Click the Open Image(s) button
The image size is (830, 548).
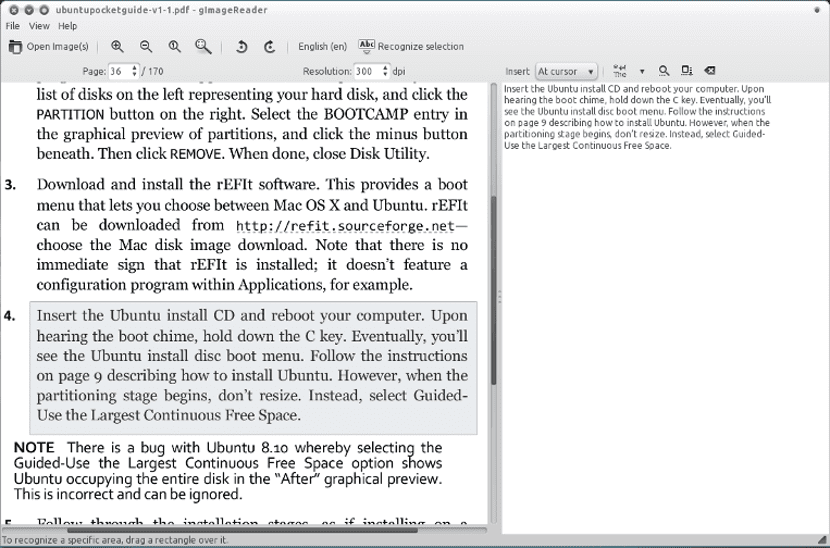(49, 47)
